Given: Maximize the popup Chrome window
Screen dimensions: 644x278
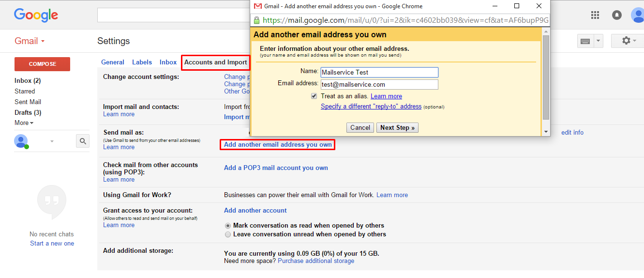Looking at the screenshot, I should click(517, 6).
